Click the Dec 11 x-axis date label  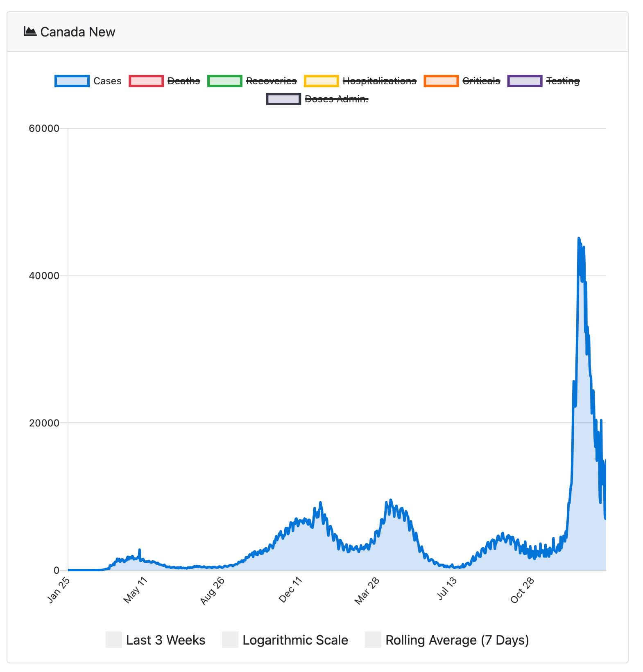coord(290,589)
